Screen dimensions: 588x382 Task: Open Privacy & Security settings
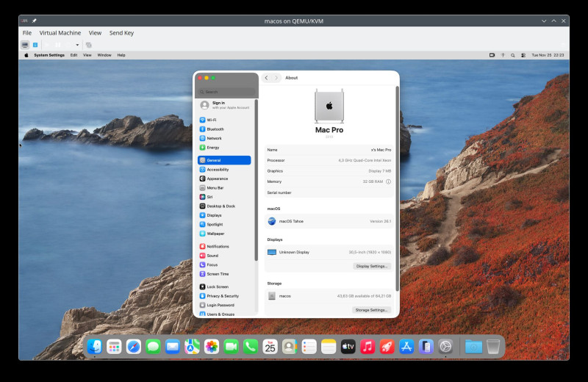coord(222,296)
